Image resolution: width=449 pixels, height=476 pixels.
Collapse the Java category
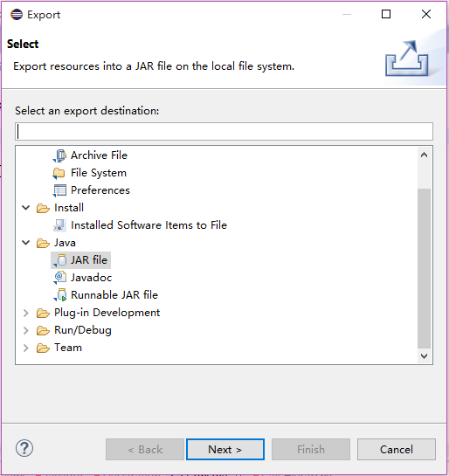(x=26, y=243)
